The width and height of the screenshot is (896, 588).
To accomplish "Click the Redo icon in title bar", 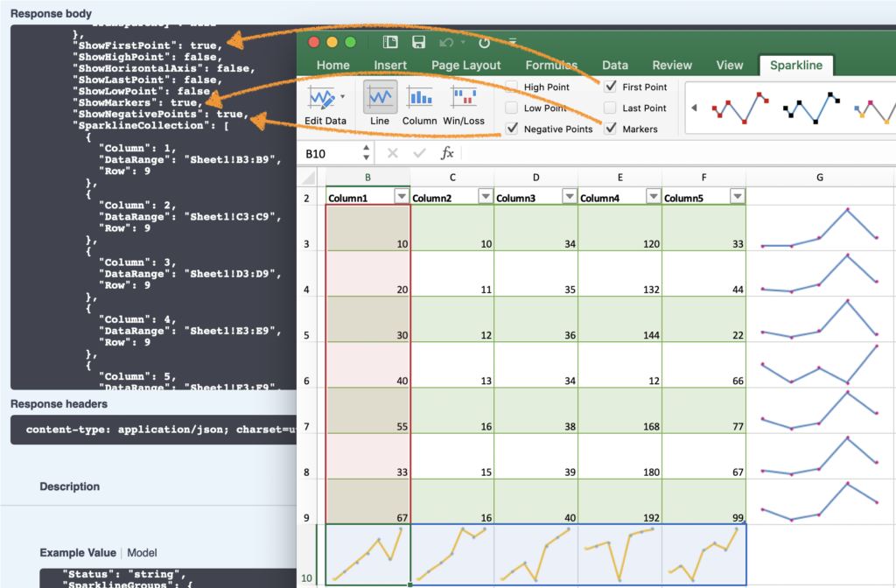I will 484,42.
